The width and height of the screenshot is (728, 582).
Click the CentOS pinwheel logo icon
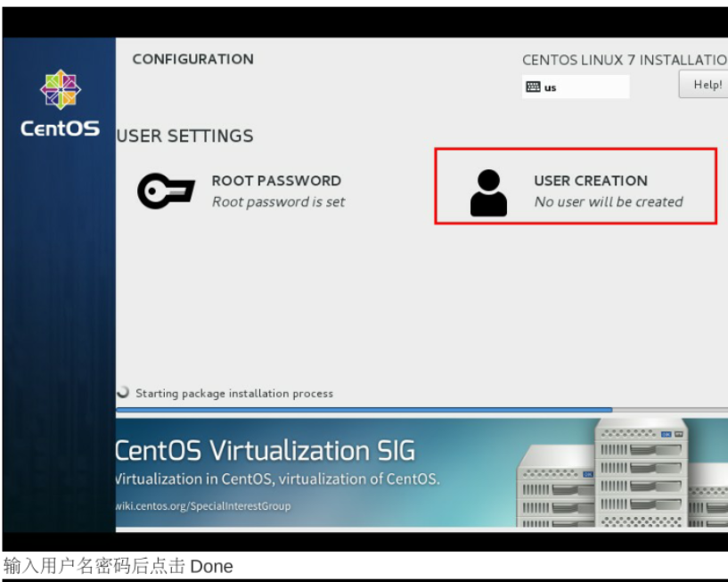60,90
